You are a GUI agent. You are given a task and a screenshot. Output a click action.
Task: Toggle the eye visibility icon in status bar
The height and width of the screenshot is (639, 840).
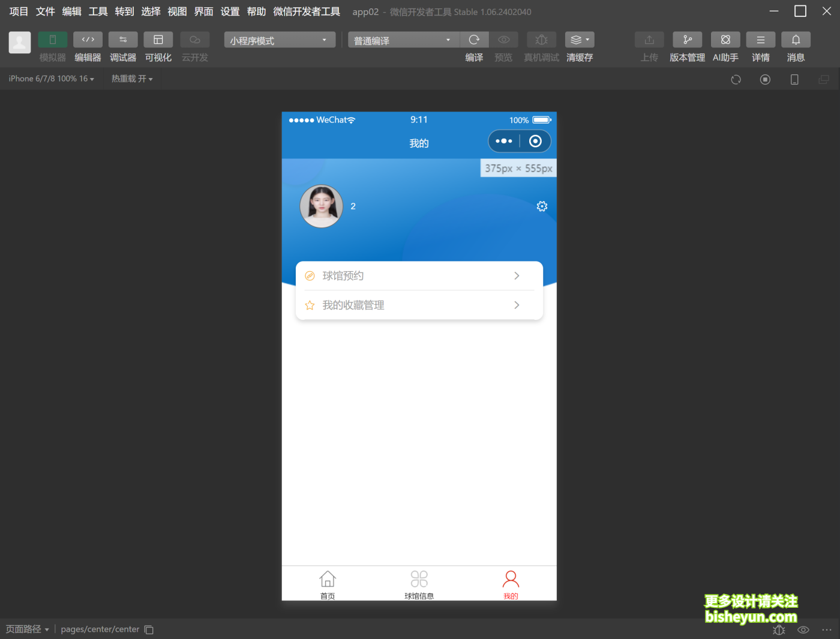803,629
